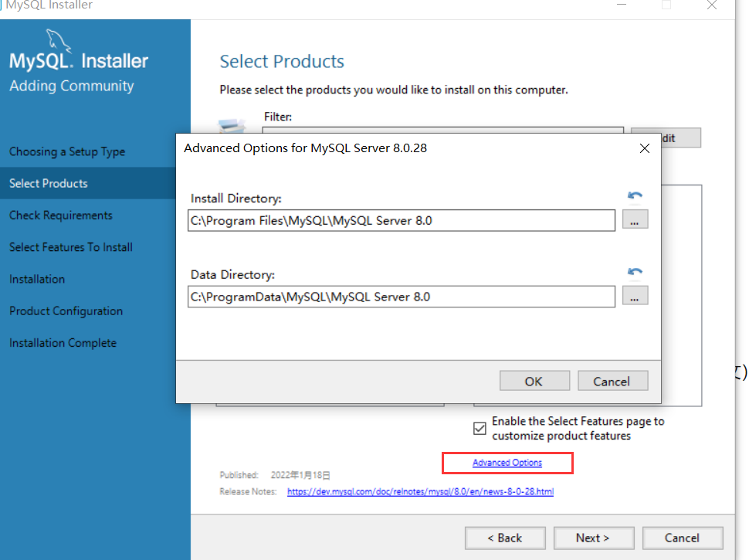Viewport: 749px width, 560px height.
Task: Cancel the MySQL Installer wizard
Action: [x=683, y=538]
